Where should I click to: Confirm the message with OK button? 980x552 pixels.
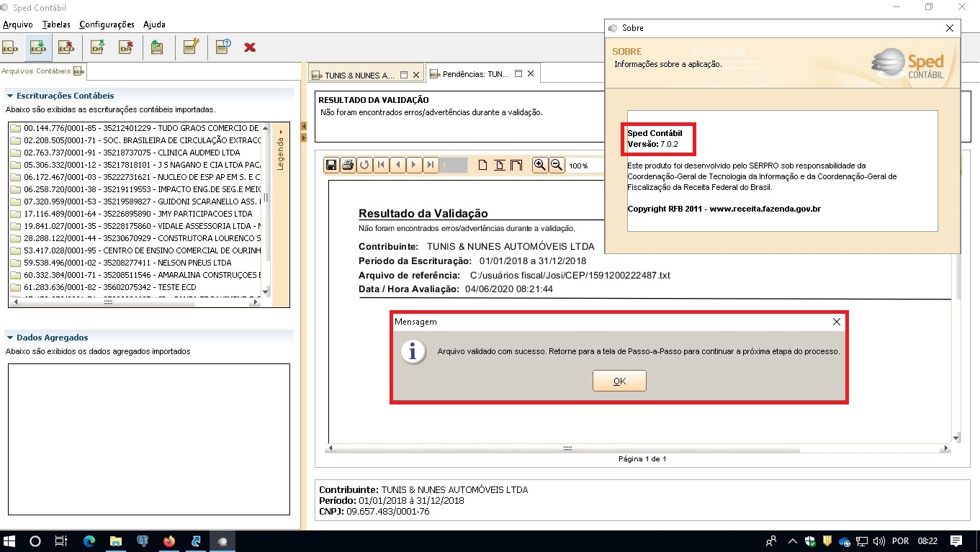[619, 381]
